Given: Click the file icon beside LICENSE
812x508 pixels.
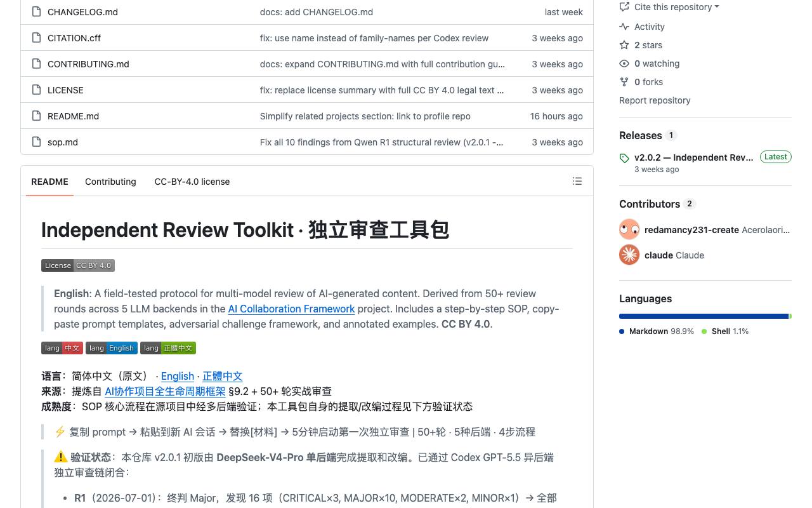Looking at the screenshot, I should pos(36,90).
